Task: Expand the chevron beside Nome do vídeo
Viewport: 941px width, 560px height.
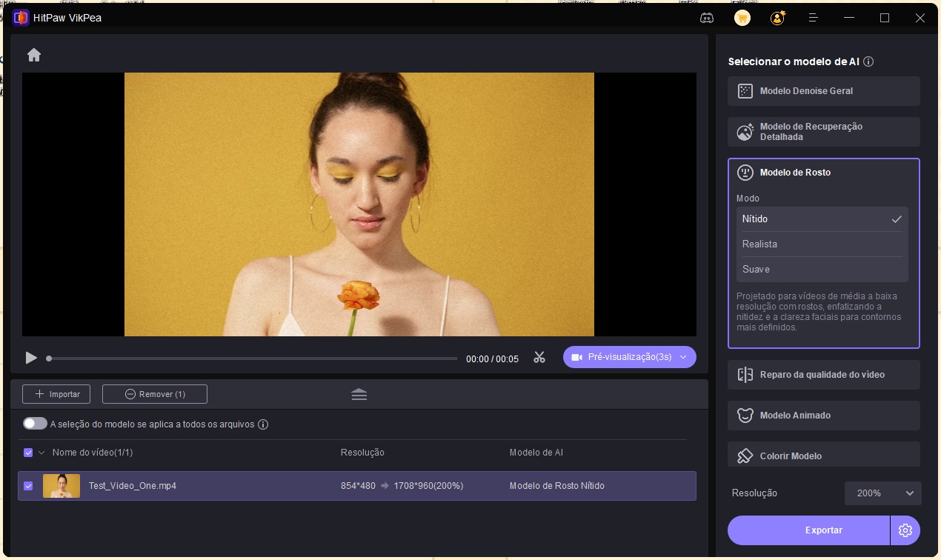Action: (41, 453)
